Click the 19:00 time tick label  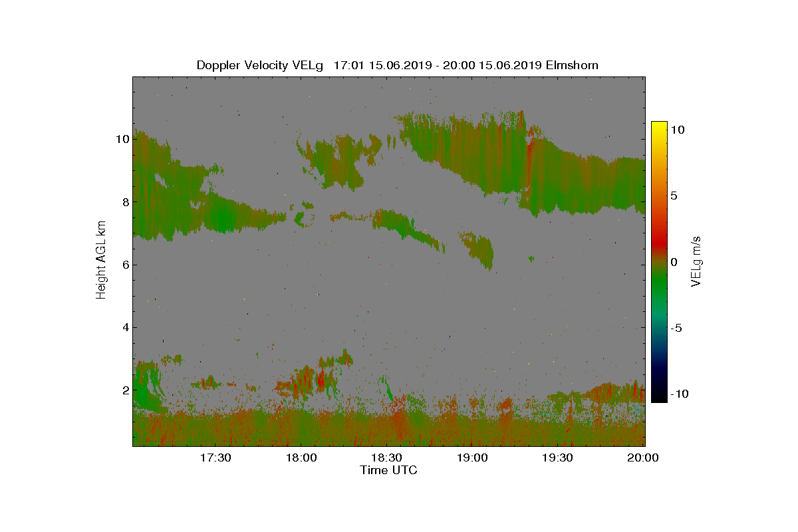click(472, 458)
